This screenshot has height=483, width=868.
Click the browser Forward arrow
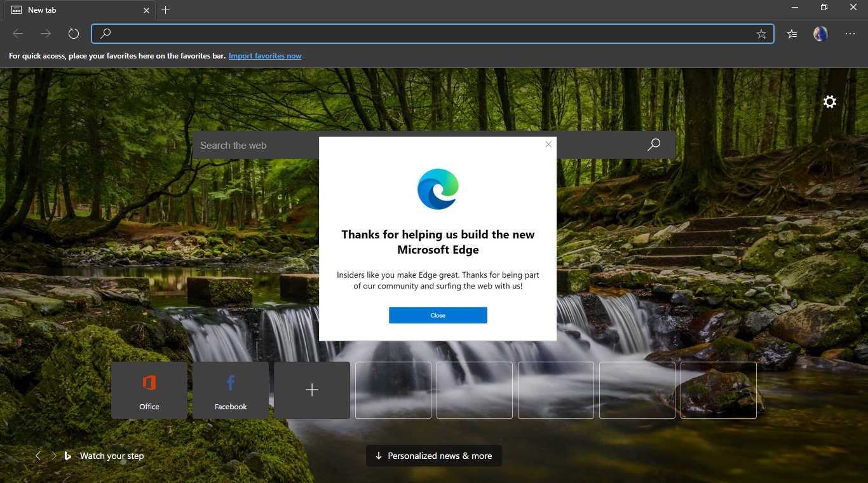tap(46, 34)
